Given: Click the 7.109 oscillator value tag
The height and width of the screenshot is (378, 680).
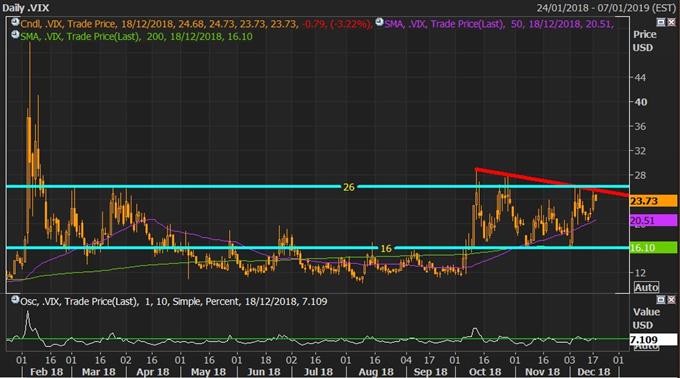Looking at the screenshot, I should pos(653,339).
